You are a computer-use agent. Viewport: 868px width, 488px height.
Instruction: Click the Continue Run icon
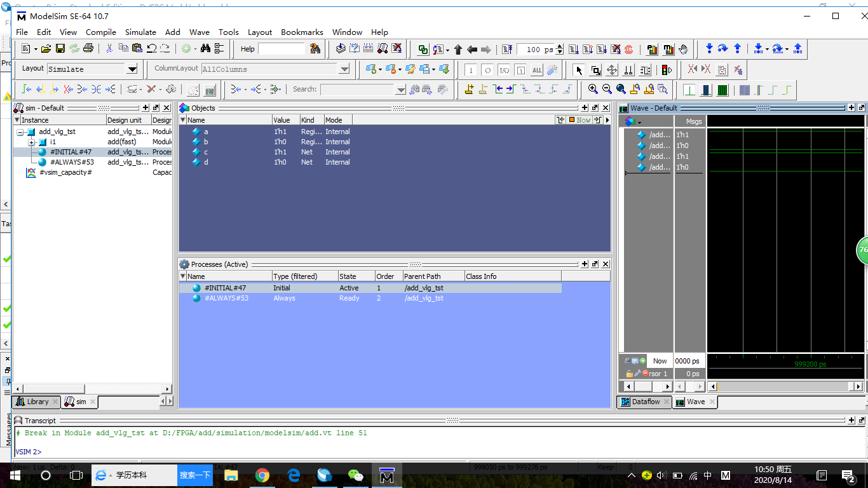tap(588, 49)
